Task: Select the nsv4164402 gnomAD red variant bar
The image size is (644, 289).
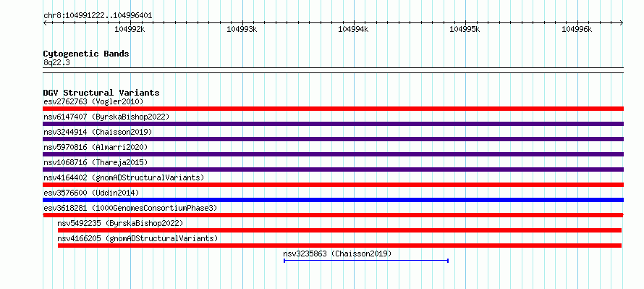Action: [x=333, y=185]
